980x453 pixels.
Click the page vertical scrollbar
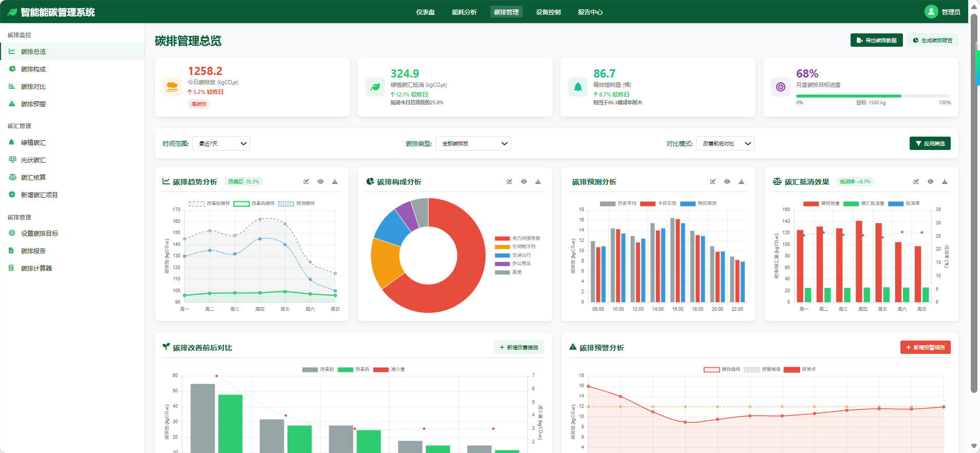(x=974, y=205)
